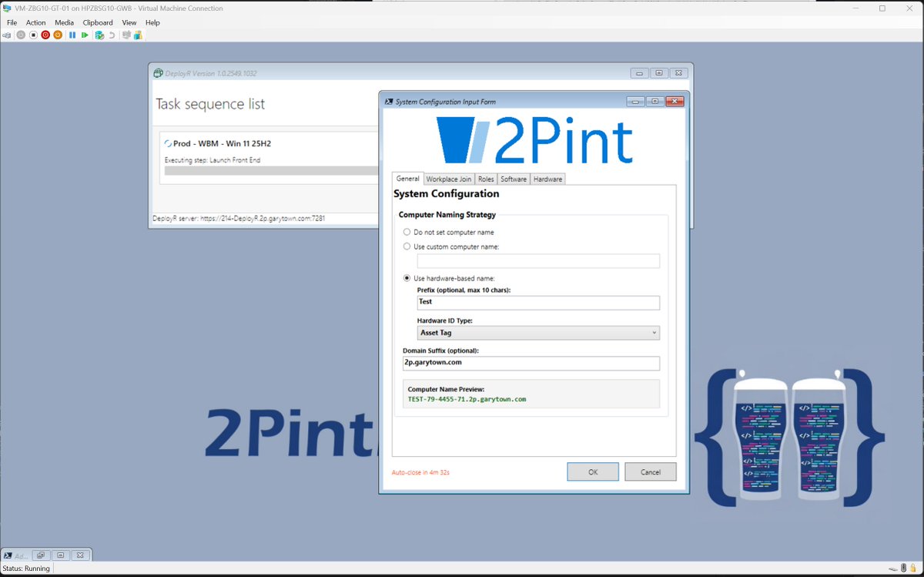The height and width of the screenshot is (577, 924).
Task: Click Executing step: Launch Front End text
Action: [213, 159]
